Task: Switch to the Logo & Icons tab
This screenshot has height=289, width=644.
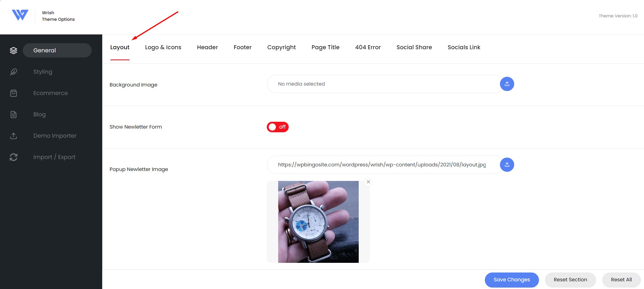Action: 163,47
